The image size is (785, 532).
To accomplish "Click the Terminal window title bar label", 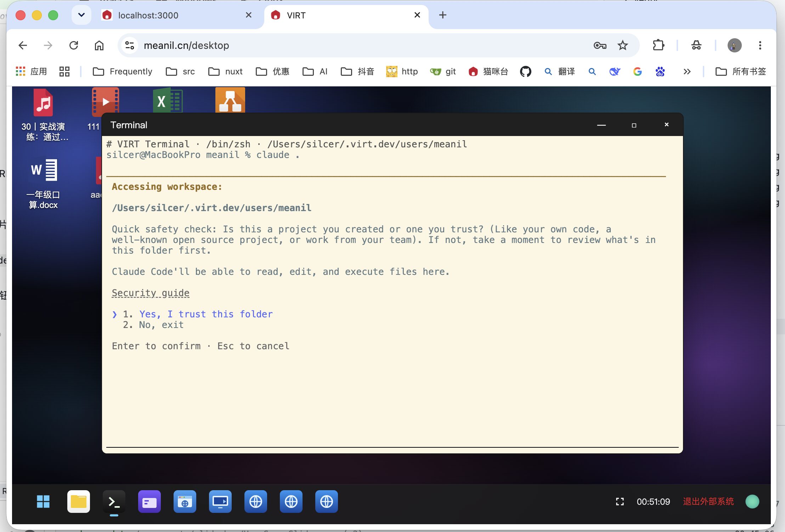I will pyautogui.click(x=129, y=125).
